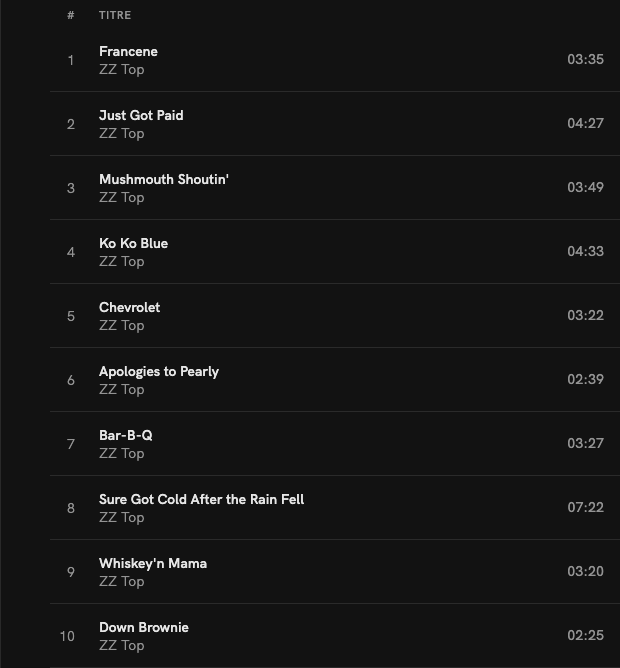Open the Down Brownie track
The image size is (620, 668).
pos(144,627)
